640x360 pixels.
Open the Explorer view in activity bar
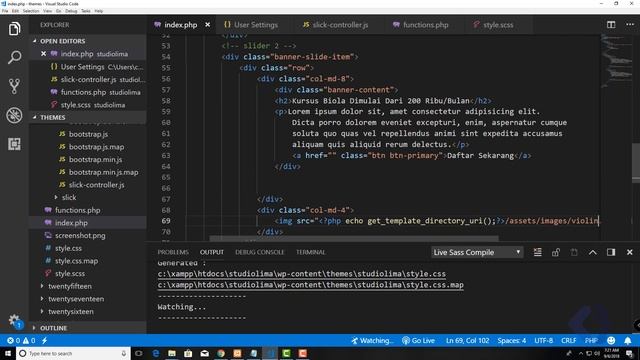(x=14, y=29)
